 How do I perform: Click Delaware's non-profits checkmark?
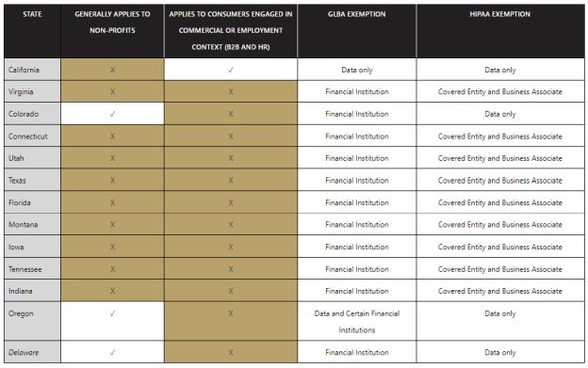112,352
